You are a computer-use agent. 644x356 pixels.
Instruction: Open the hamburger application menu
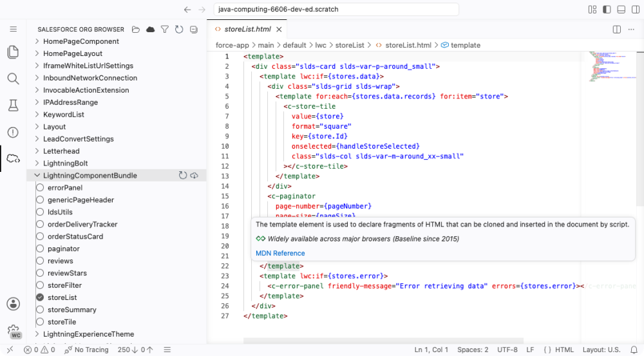point(13,29)
